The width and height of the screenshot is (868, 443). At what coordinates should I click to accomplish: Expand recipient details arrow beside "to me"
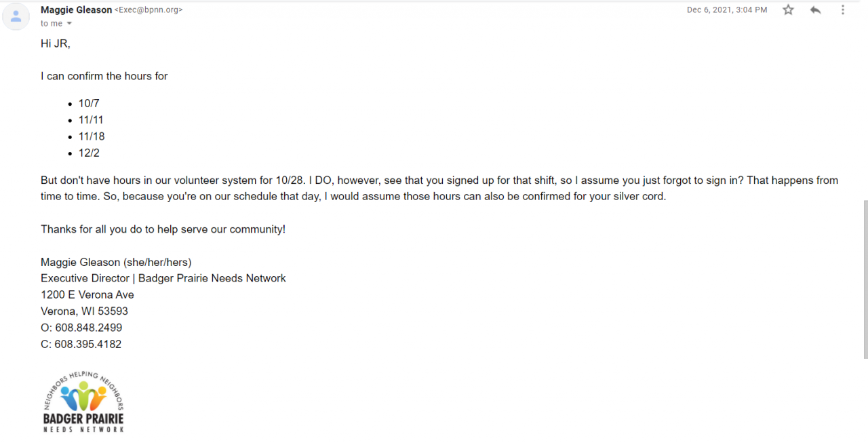pyautogui.click(x=69, y=24)
